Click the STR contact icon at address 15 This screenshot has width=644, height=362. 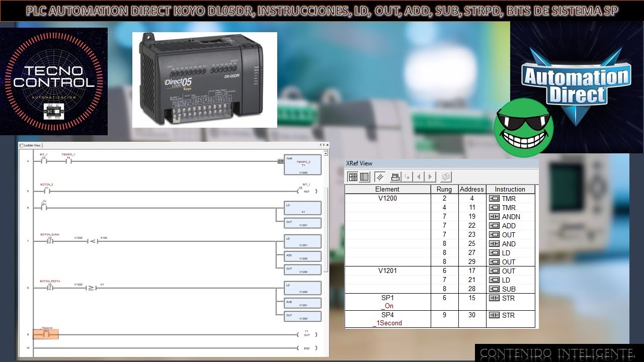[x=494, y=298]
